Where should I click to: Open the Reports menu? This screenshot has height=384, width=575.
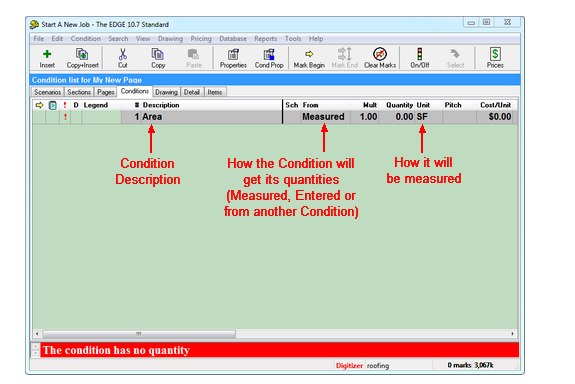point(265,39)
